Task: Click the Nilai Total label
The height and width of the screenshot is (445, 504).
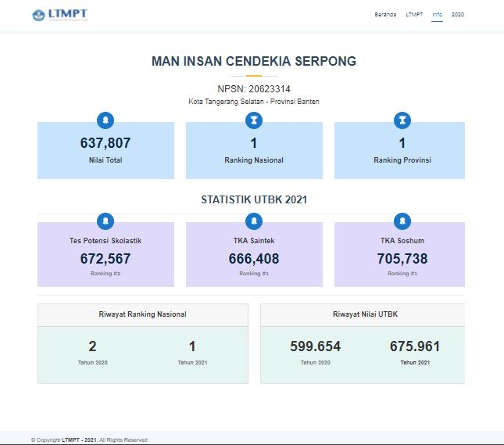Action: coord(105,160)
